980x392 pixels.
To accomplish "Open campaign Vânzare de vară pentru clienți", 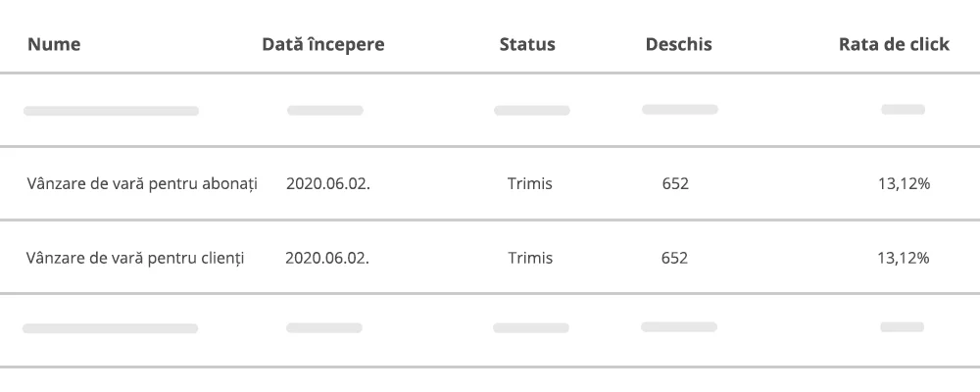I will (x=135, y=258).
